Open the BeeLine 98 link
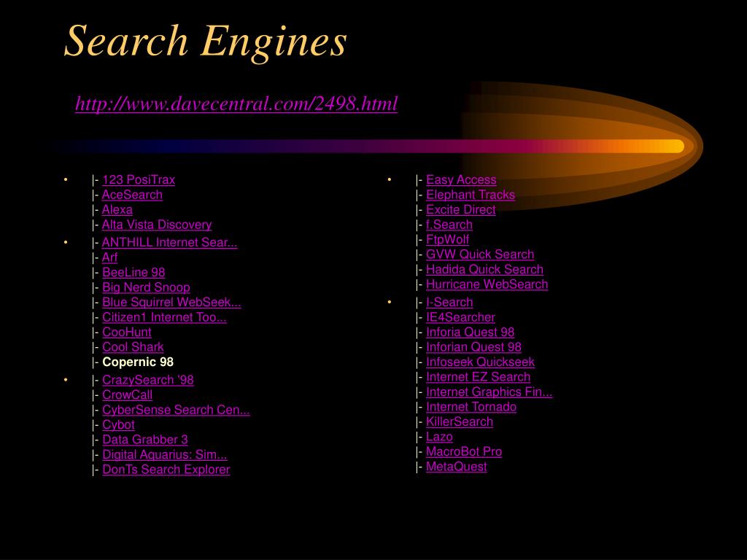 coord(133,273)
